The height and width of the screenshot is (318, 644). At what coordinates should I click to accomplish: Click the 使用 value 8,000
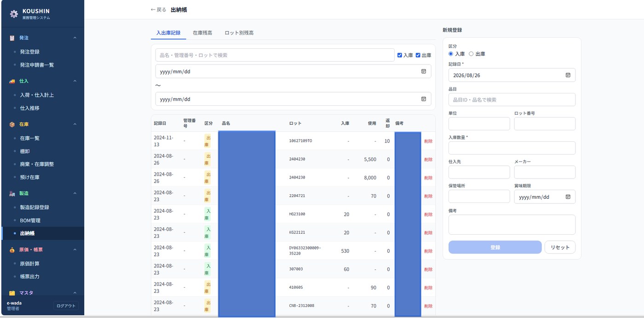370,178
